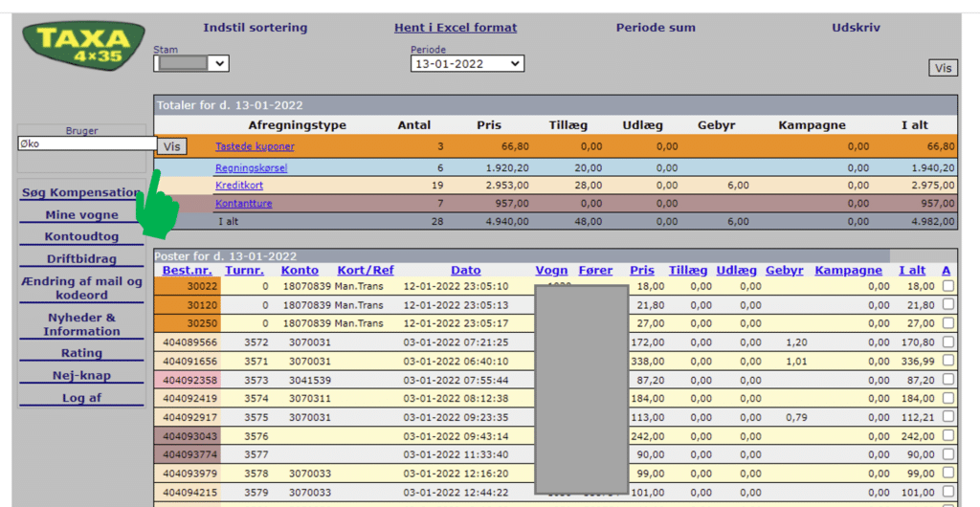The height and width of the screenshot is (507, 980).
Task: Click order number 404092358 cell
Action: (x=188, y=380)
